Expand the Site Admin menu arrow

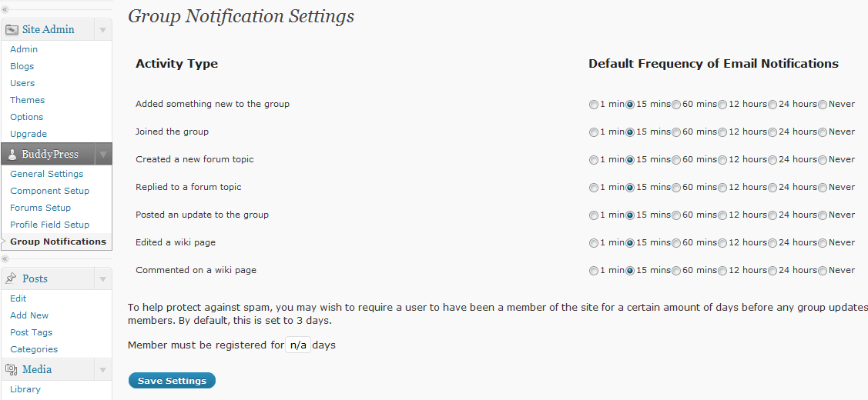click(x=102, y=30)
